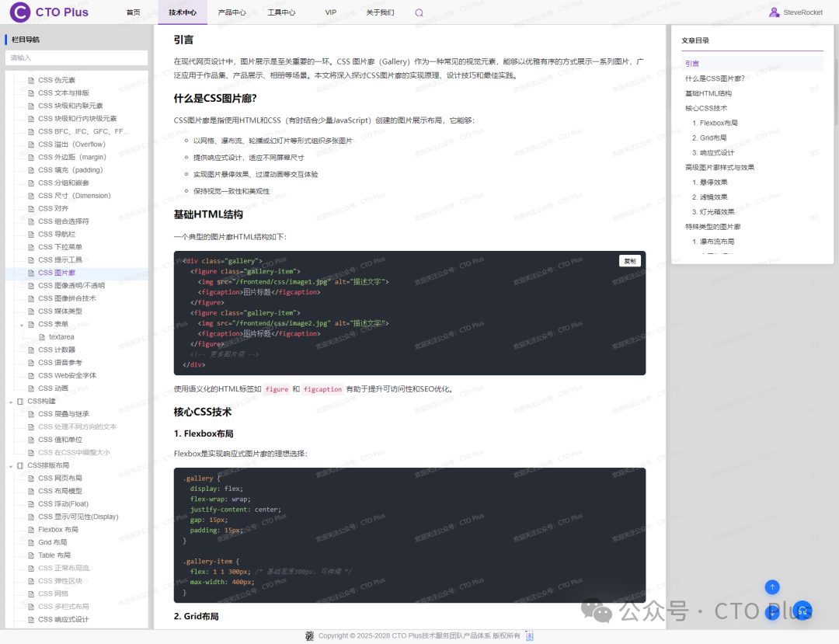Click the sidebar search input 请输入

point(76,57)
